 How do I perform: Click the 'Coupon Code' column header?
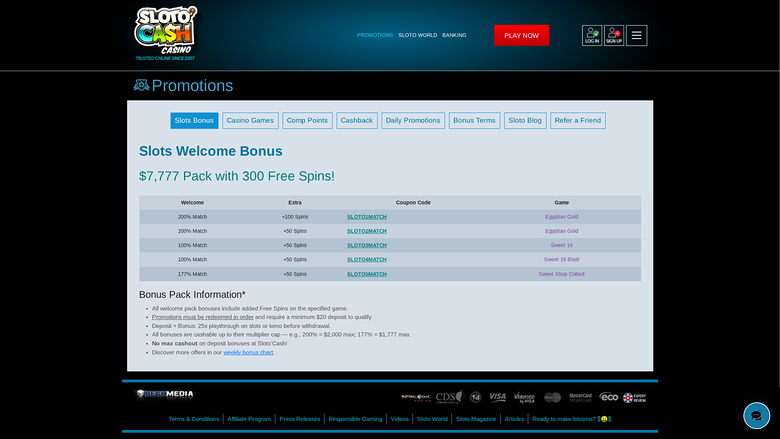(413, 202)
